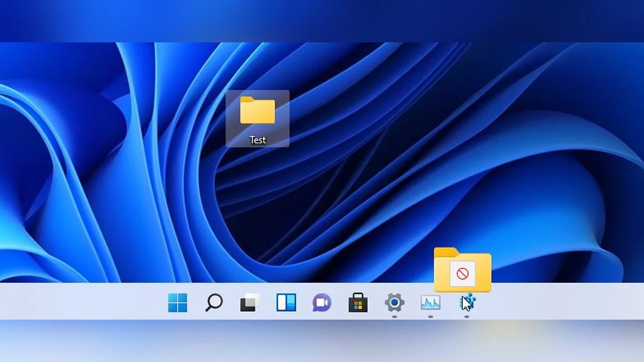Click running indicator under Task Manager icon
The width and height of the screenshot is (644, 362).
click(x=430, y=316)
